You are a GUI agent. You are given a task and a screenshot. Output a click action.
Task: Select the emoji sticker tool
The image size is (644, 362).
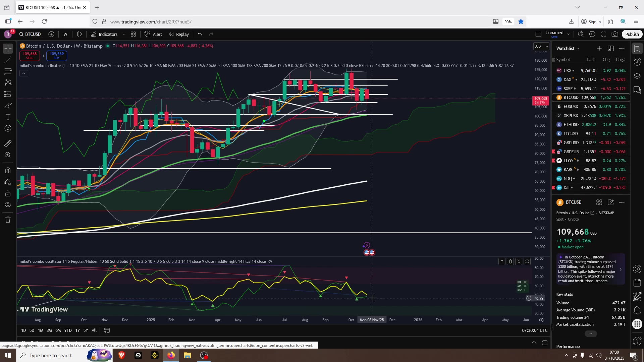[7, 128]
